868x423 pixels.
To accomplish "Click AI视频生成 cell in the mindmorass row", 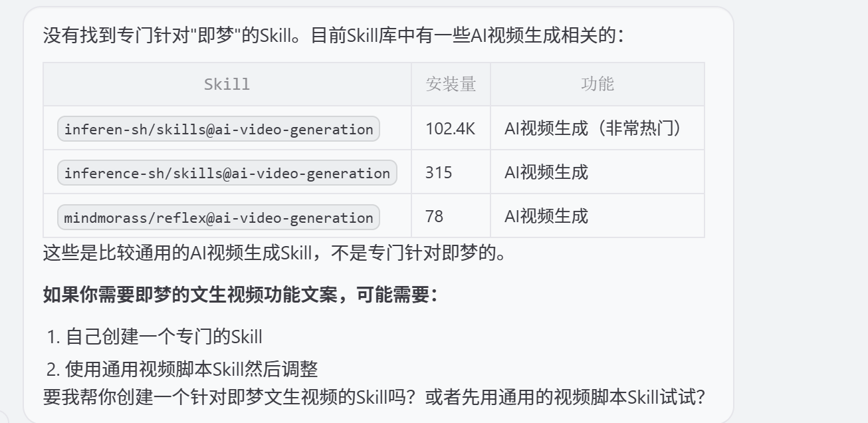I will pyautogui.click(x=546, y=217).
